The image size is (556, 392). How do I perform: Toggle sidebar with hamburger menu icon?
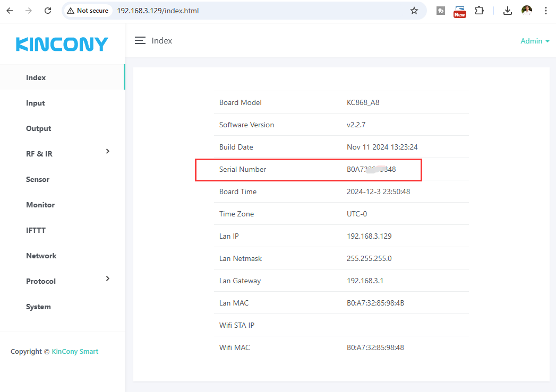point(140,41)
